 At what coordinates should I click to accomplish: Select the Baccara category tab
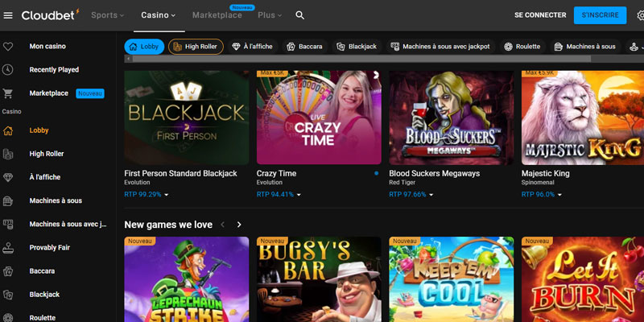[x=305, y=47]
